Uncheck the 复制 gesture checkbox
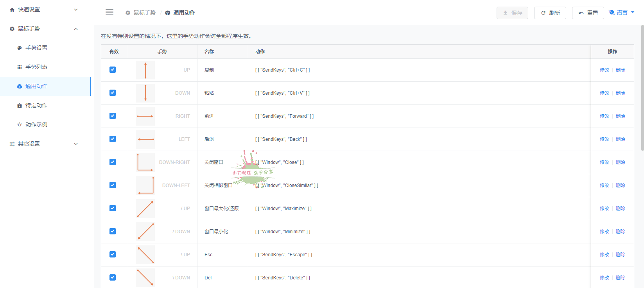This screenshot has height=288, width=644. (x=113, y=70)
